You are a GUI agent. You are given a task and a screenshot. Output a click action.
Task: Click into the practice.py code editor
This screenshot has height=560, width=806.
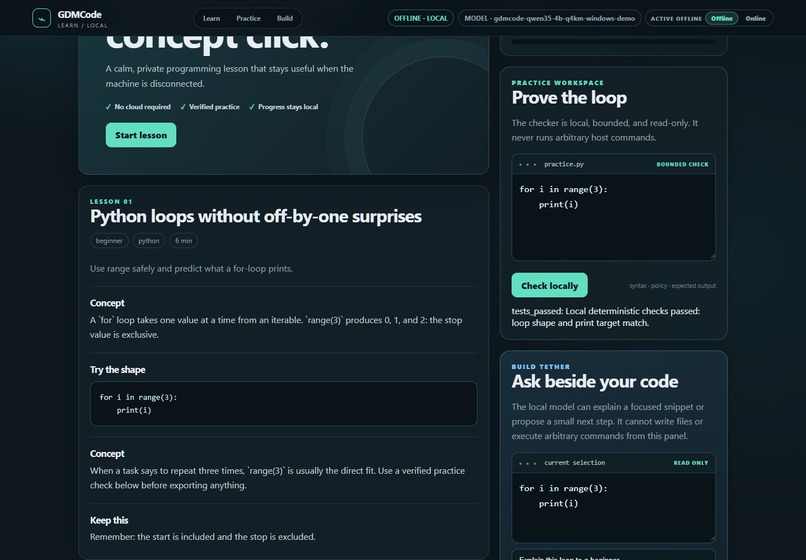click(613, 217)
